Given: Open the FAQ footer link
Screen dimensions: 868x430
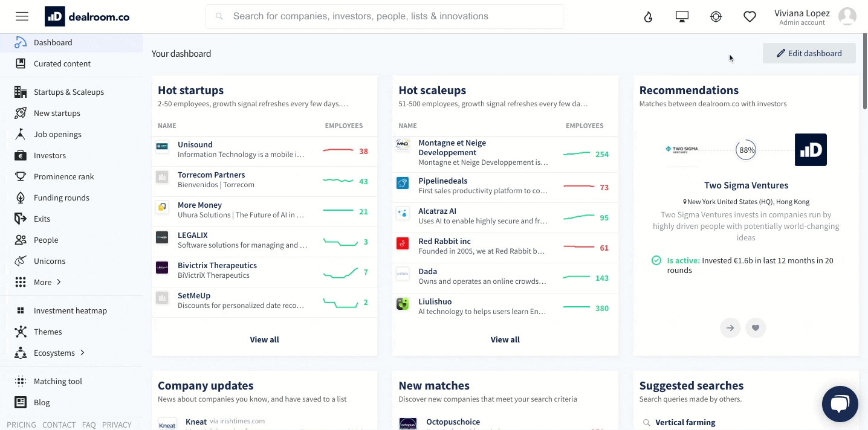Looking at the screenshot, I should coord(89,425).
